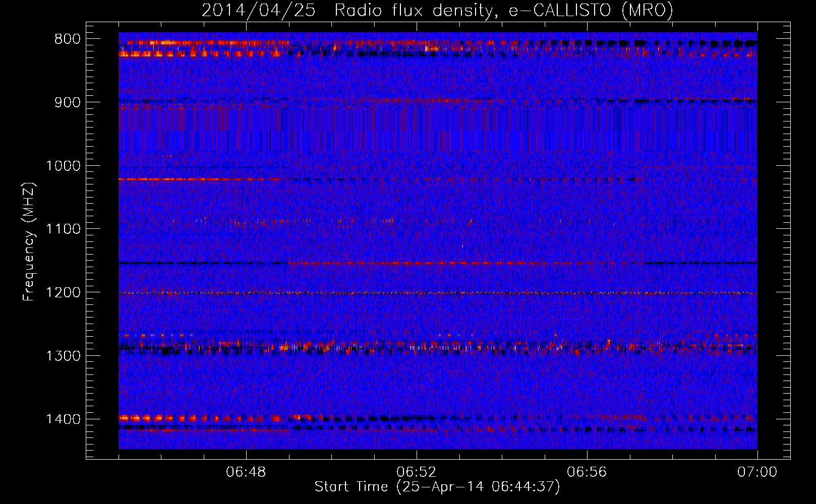
Task: Click the 800 frequency tick label
Action: coord(68,39)
